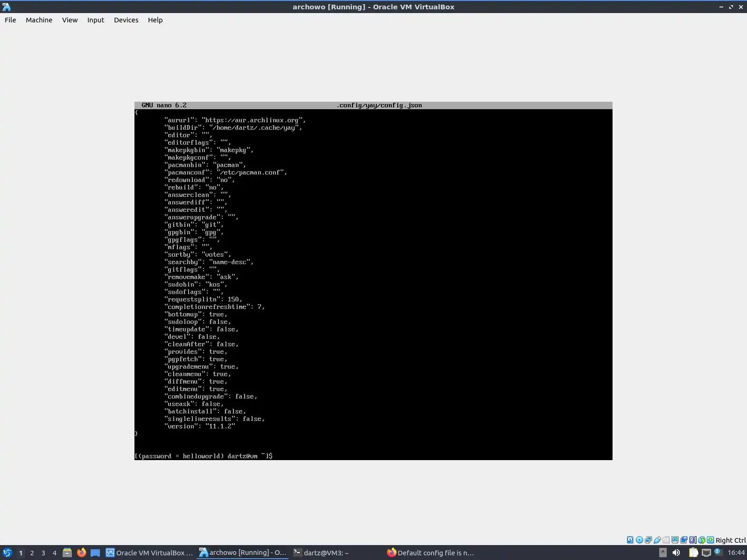Screen dimensions: 747x560
Task: Open the Devices menu
Action: click(126, 20)
